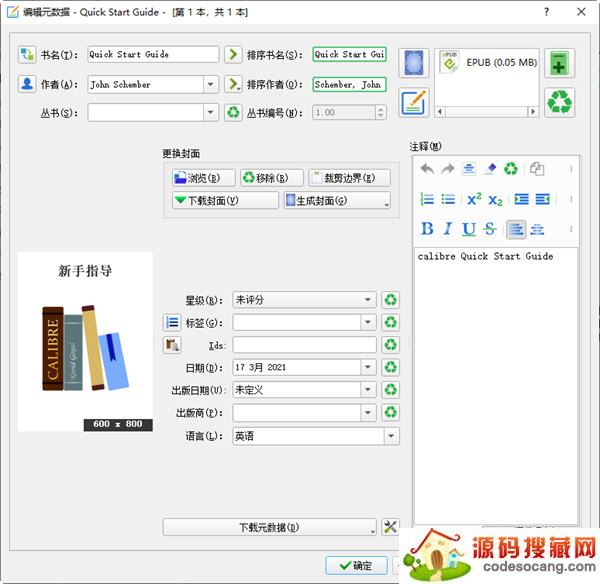Undo in the comments editor
This screenshot has width=600, height=584.
(x=427, y=169)
